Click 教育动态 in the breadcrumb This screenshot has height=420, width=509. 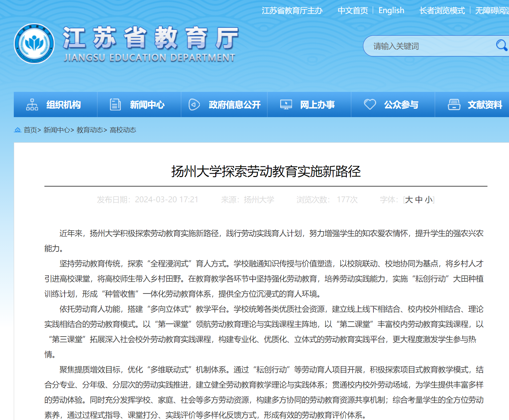(x=89, y=130)
